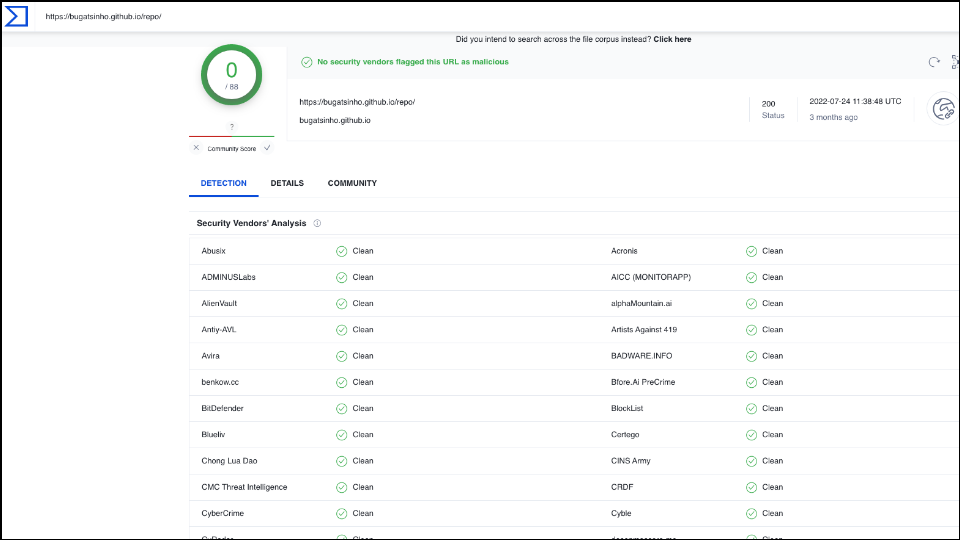This screenshot has height=540, width=960.
Task: Click the Chong Lua Dao vendor name
Action: (230, 461)
